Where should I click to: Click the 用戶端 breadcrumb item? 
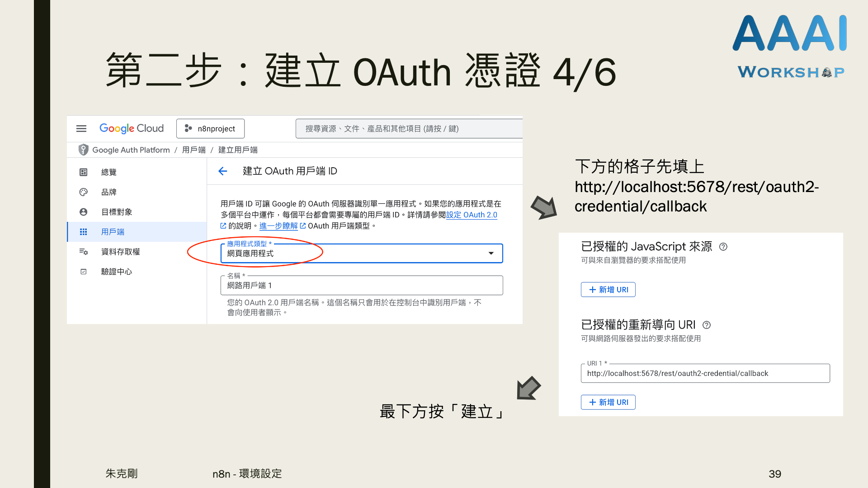click(x=193, y=150)
